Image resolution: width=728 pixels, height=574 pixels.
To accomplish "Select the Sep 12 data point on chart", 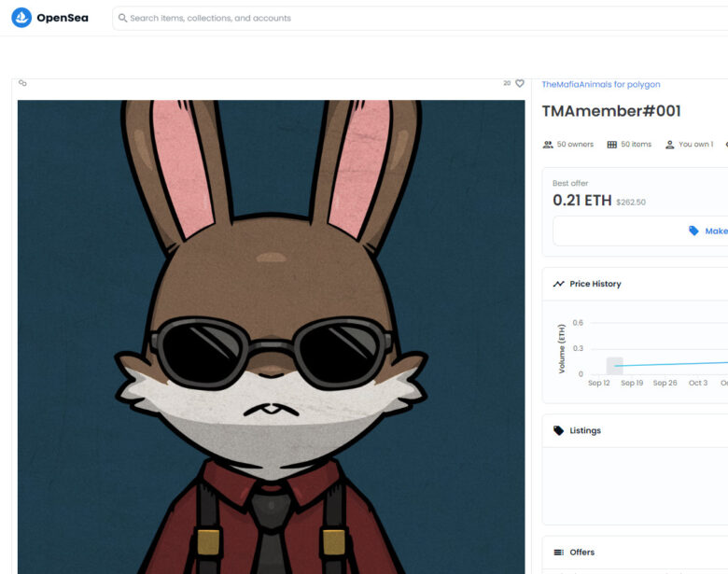I will pyautogui.click(x=614, y=366).
